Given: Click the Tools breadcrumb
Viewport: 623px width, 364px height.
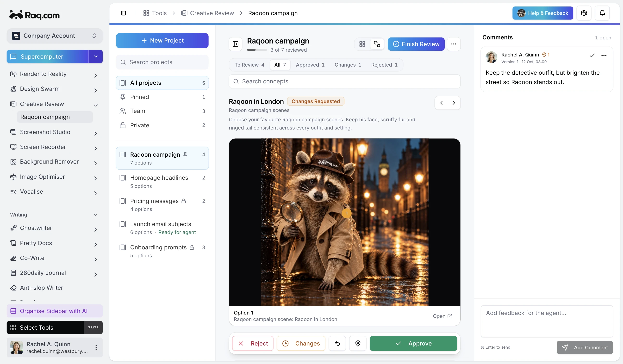Looking at the screenshot, I should (x=155, y=13).
